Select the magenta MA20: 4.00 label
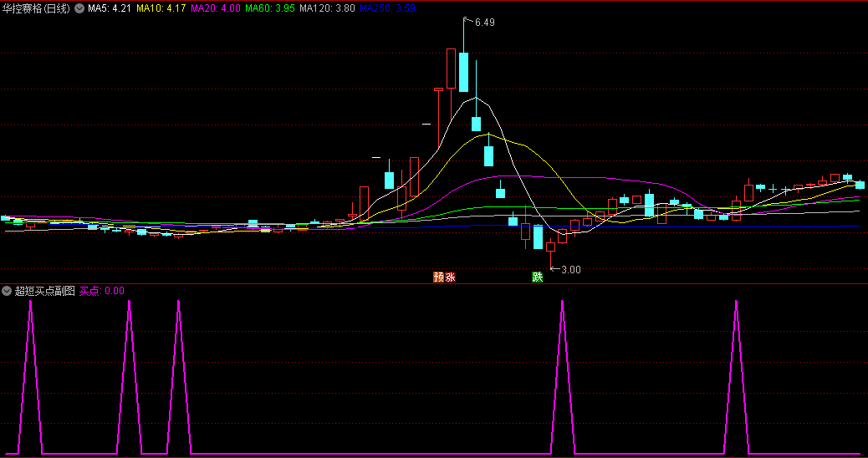The height and width of the screenshot is (458, 868). click(x=216, y=8)
